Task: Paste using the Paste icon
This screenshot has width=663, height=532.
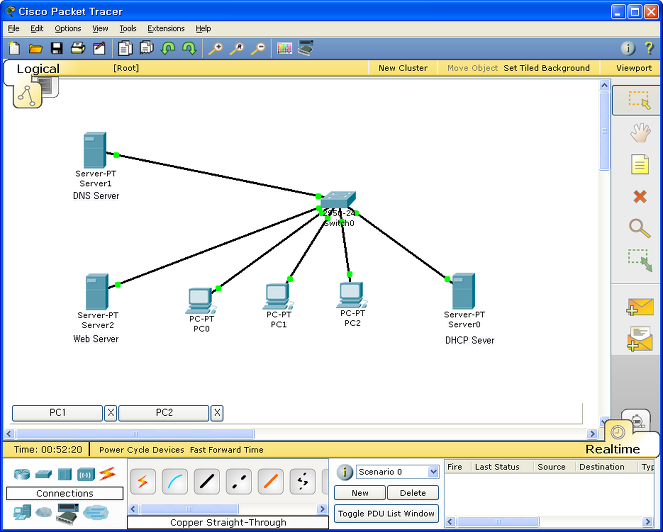Action: click(146, 48)
